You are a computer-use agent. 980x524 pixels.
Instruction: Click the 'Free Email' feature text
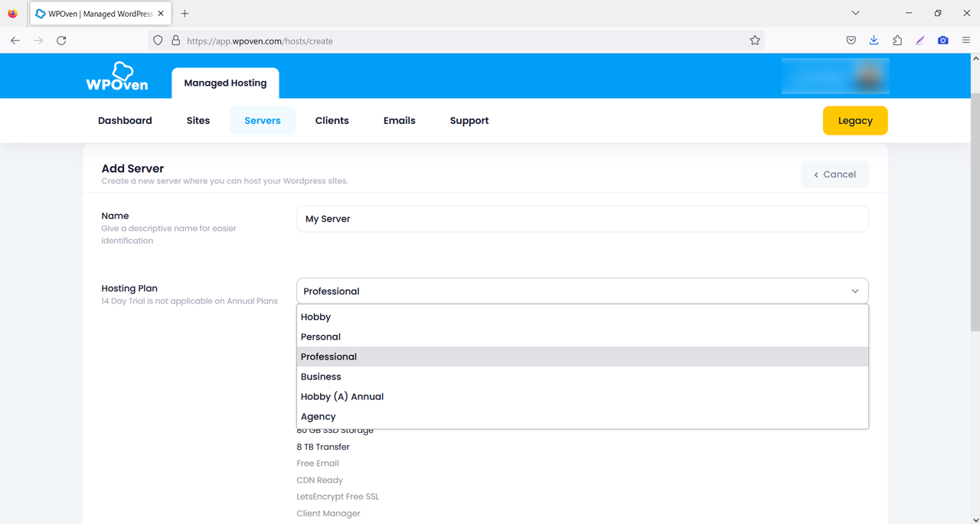click(318, 464)
